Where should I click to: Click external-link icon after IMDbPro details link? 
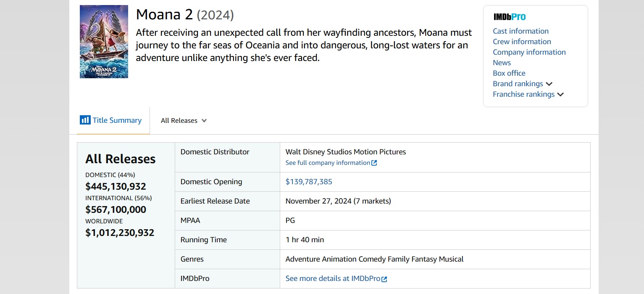pos(384,279)
